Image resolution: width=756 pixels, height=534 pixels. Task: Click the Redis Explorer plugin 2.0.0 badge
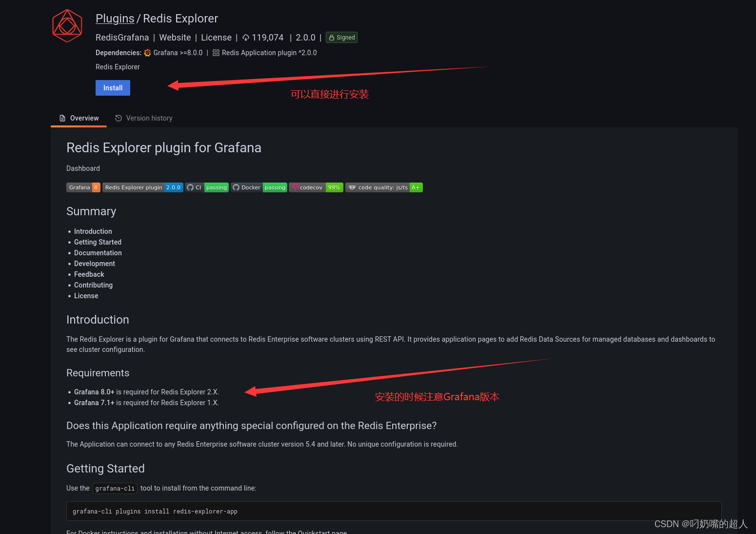click(x=142, y=187)
